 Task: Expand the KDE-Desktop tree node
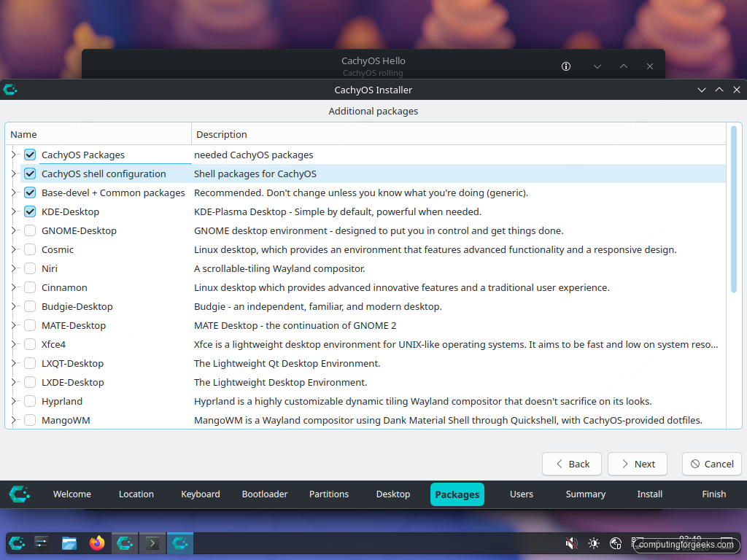click(13, 212)
